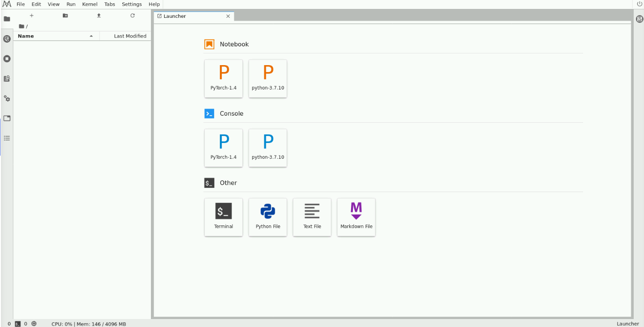Open the right sidebar panel icon
644x327 pixels.
pyautogui.click(x=639, y=19)
